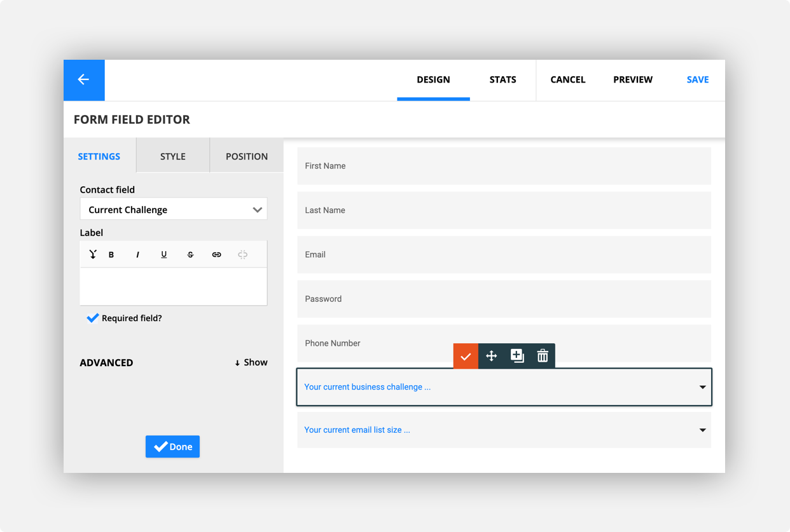
Task: Click the Done button
Action: point(172,446)
